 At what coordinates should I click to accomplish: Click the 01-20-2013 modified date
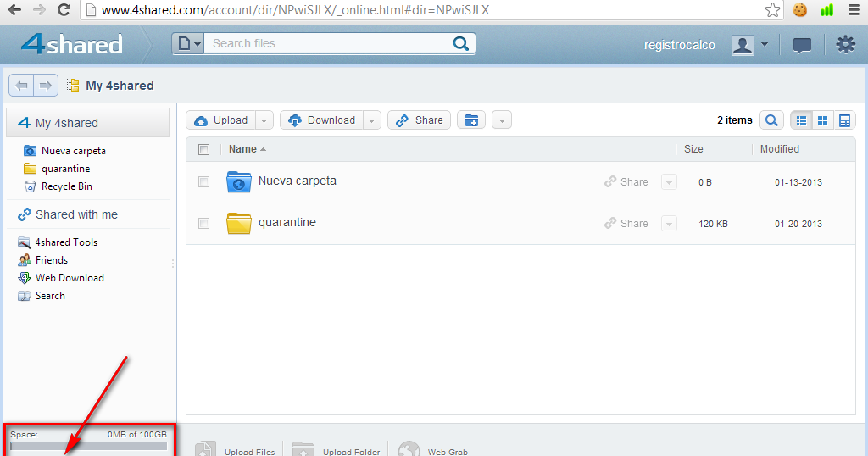point(798,224)
